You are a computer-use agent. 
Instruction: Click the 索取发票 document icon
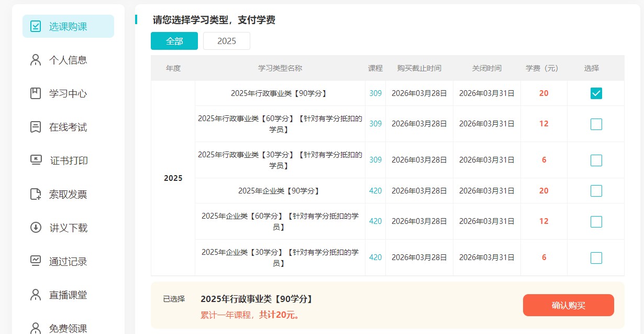pos(36,195)
